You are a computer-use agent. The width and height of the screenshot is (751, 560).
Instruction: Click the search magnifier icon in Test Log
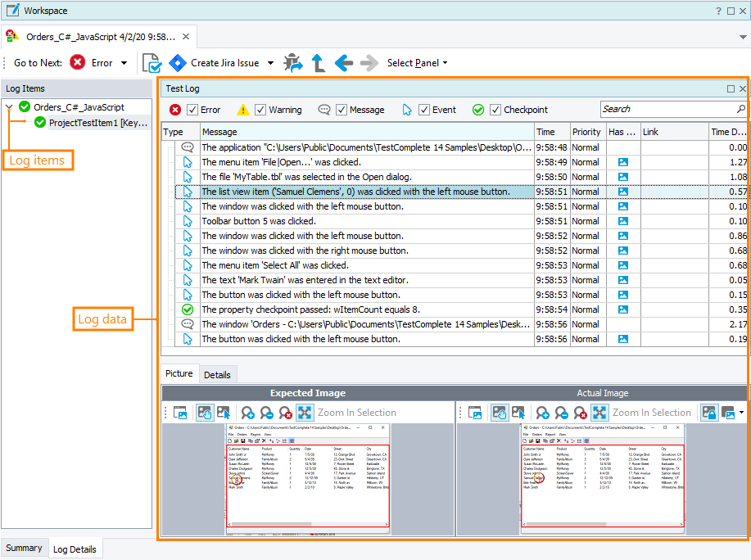741,109
